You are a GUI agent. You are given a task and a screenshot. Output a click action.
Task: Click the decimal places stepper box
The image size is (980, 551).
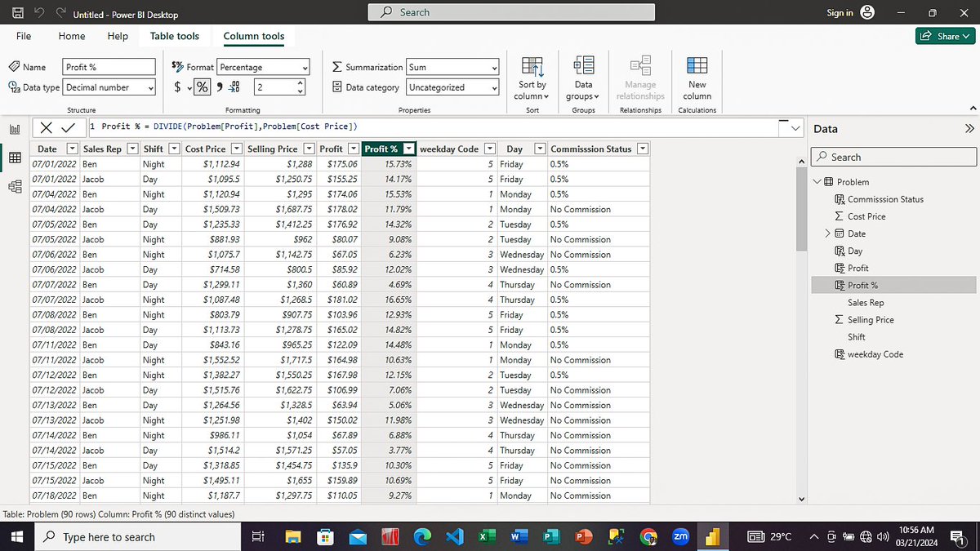click(x=279, y=87)
